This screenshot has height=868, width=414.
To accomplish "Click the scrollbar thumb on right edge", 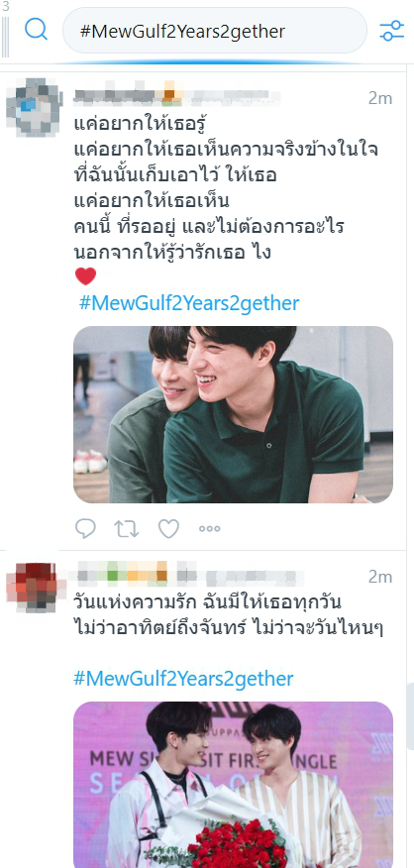I will coord(411,715).
